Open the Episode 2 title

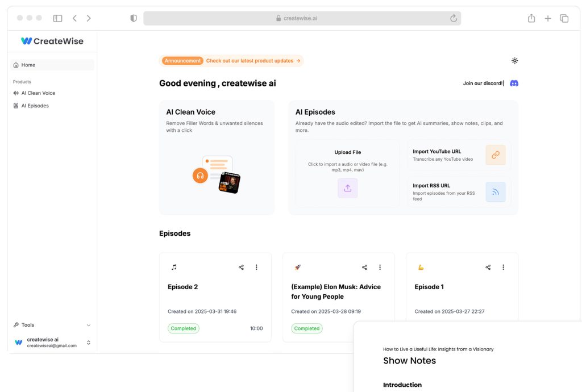pos(182,287)
